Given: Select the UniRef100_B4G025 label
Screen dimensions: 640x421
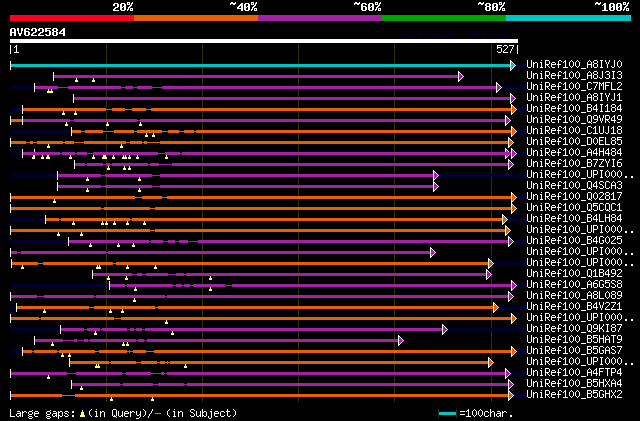Looking at the screenshot, I should point(574,241).
